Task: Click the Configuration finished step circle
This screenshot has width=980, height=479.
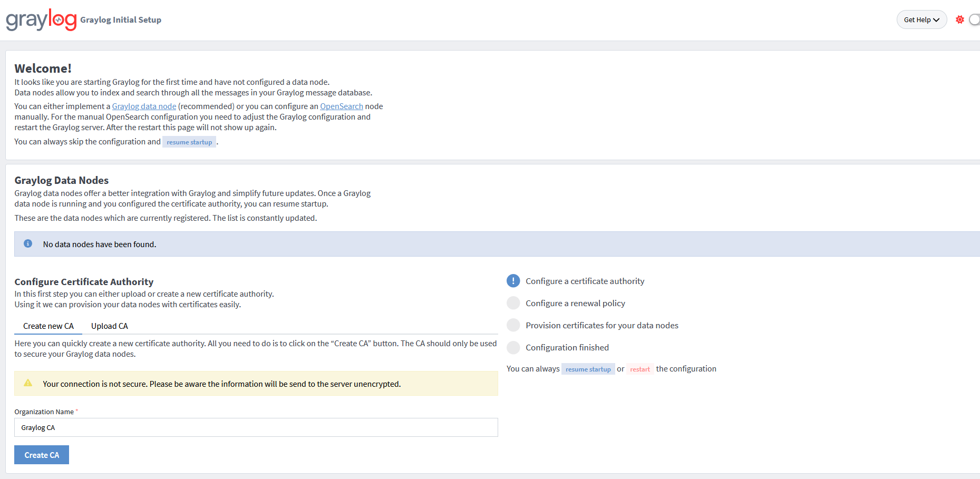Action: (513, 347)
